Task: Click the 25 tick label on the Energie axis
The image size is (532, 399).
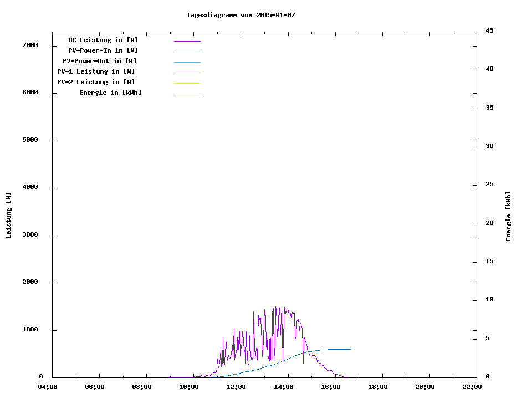Action: 490,184
